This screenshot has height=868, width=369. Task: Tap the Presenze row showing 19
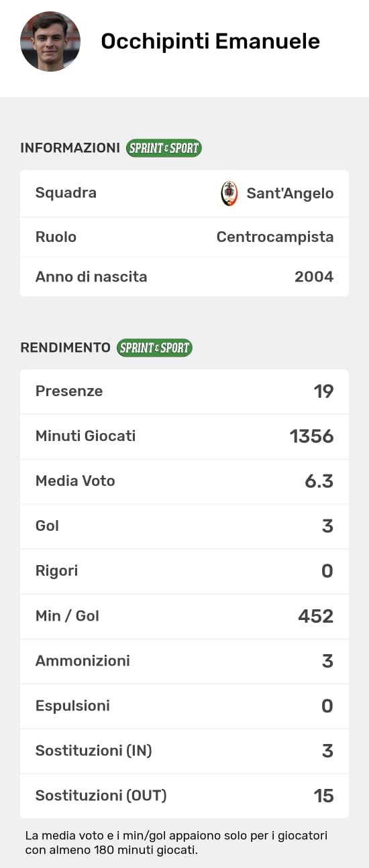(184, 391)
